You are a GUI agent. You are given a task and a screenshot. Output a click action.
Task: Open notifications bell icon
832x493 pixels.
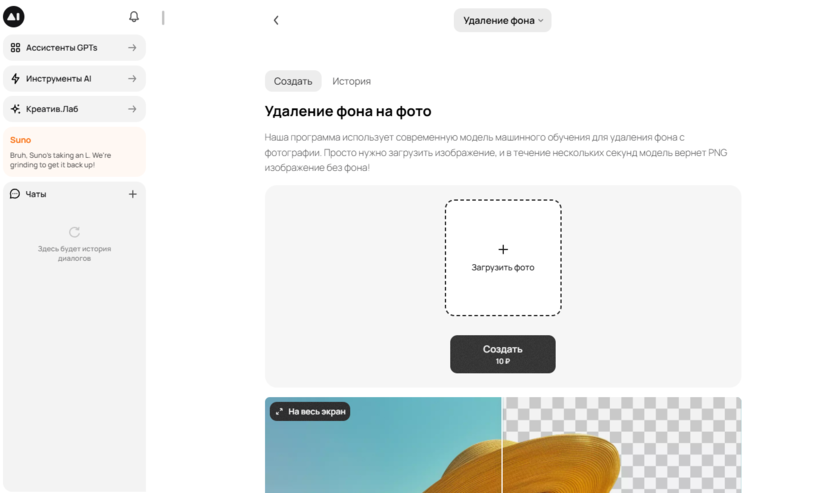tap(134, 16)
